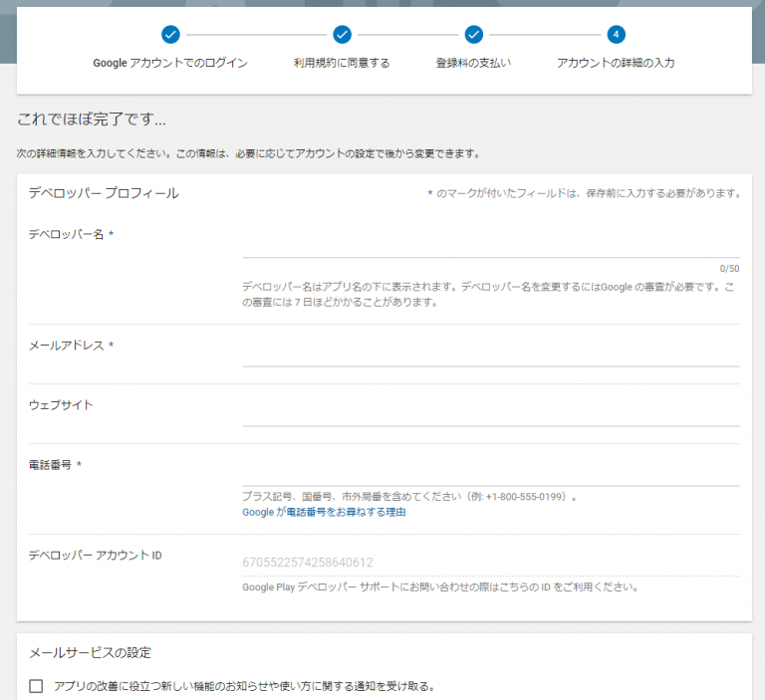Click into the 電話番号 input field
Viewport: 765px width, 700px height.
click(490, 474)
